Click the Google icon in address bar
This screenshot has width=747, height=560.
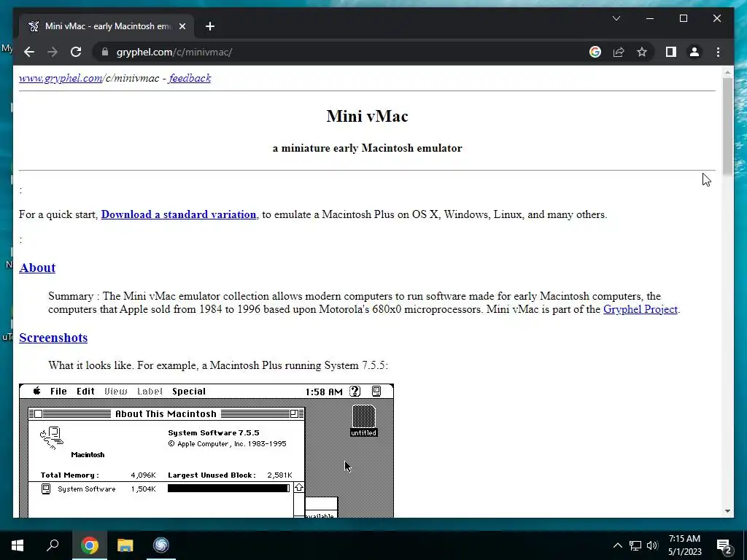tap(595, 52)
